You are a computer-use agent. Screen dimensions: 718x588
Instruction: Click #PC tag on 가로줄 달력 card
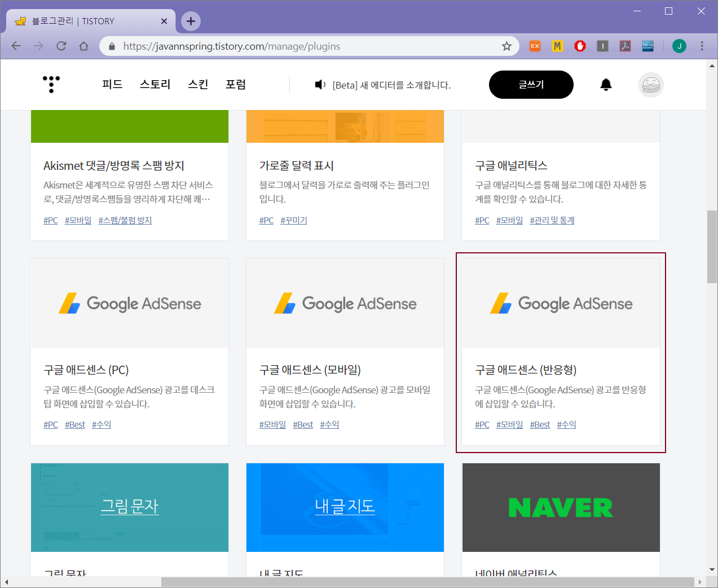pyautogui.click(x=266, y=221)
